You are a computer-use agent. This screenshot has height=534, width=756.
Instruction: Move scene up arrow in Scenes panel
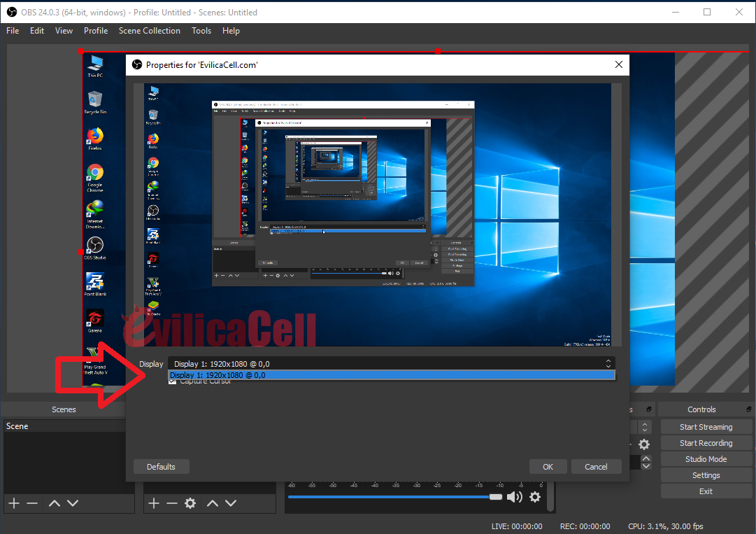point(55,504)
